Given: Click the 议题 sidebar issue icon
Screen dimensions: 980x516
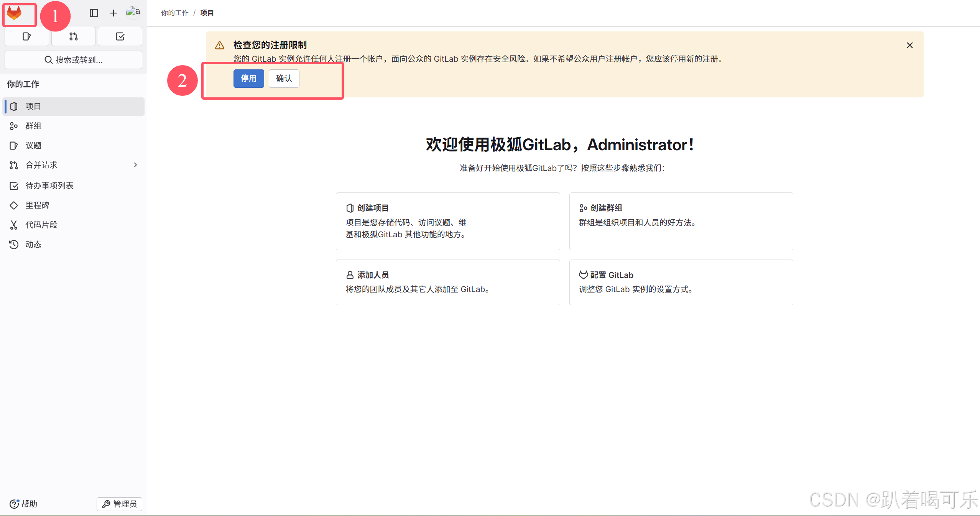Looking at the screenshot, I should tap(14, 145).
